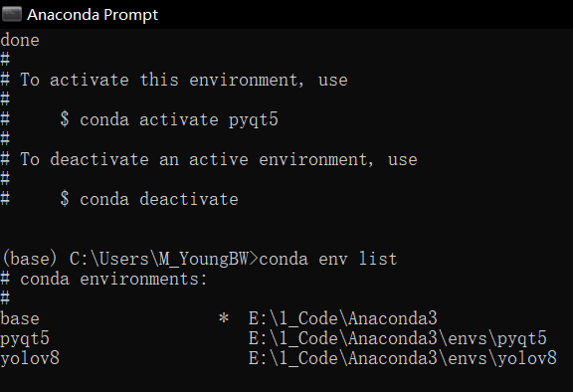Click the Anaconda Prompt title text
The image size is (573, 392).
93,15
